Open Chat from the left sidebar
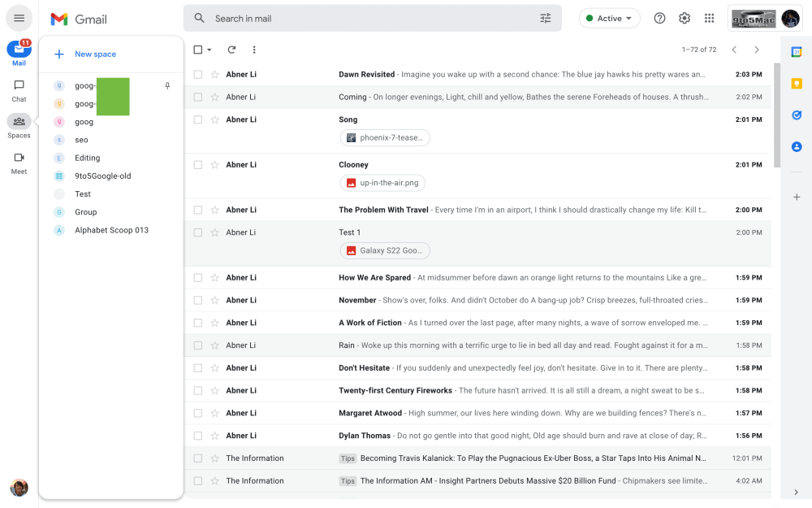Viewport: 812px width, 508px height. point(19,90)
